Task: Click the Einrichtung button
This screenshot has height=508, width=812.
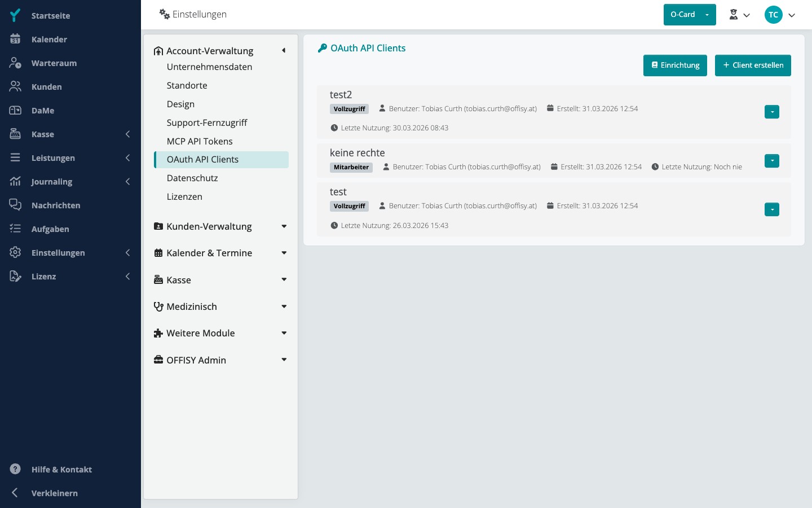Action: (675, 65)
